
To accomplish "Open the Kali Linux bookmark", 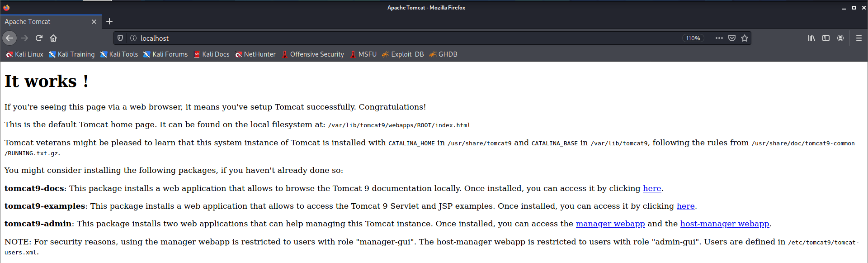I will tap(25, 54).
